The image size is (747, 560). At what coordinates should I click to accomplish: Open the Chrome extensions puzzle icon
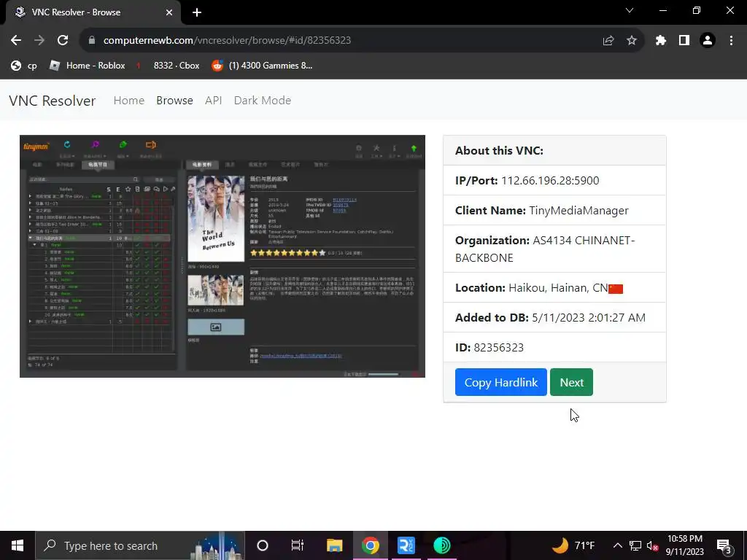point(661,41)
